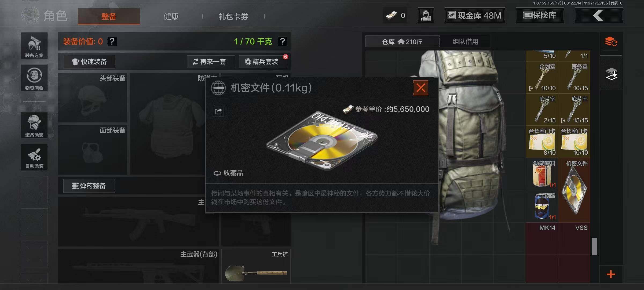
Task: Open the 装备涂装 skin icon
Action: 34,125
